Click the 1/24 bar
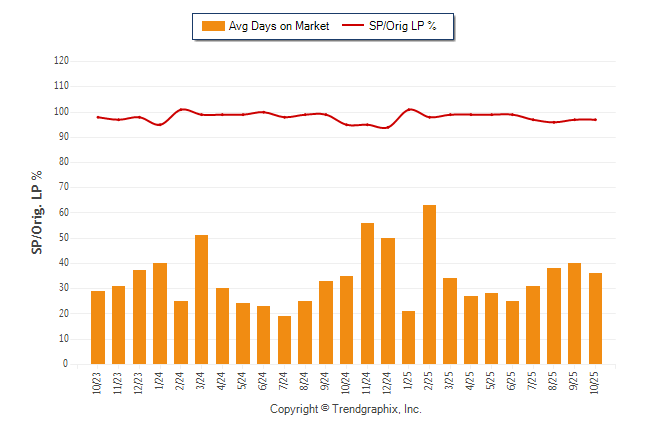646x434 pixels. click(x=160, y=314)
